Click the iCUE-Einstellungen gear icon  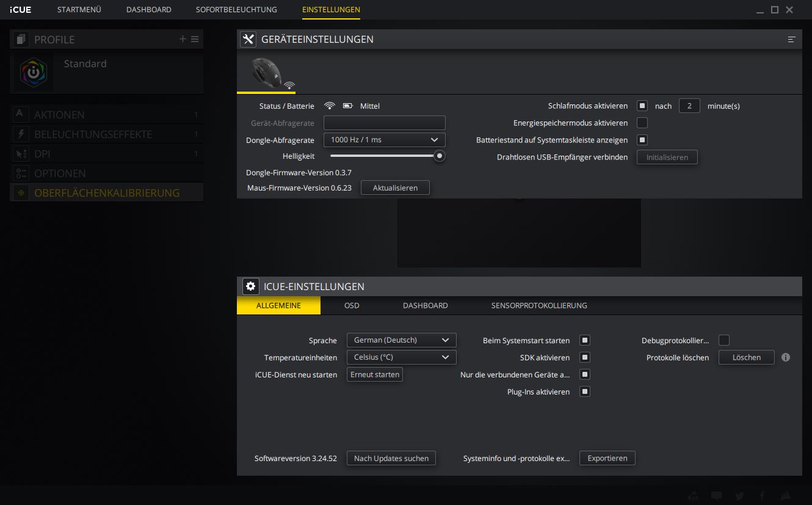tap(250, 286)
